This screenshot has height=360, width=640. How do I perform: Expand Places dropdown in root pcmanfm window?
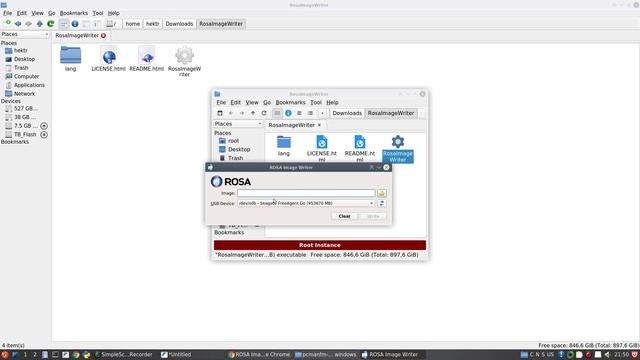point(238,124)
